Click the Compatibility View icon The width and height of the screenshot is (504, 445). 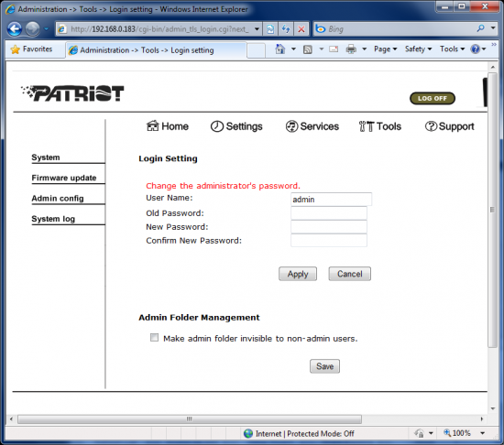click(270, 29)
